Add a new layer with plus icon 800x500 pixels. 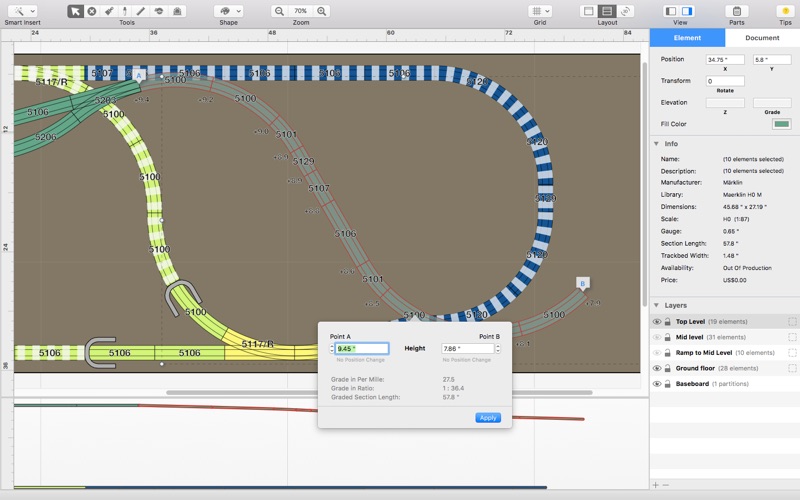pyautogui.click(x=656, y=485)
